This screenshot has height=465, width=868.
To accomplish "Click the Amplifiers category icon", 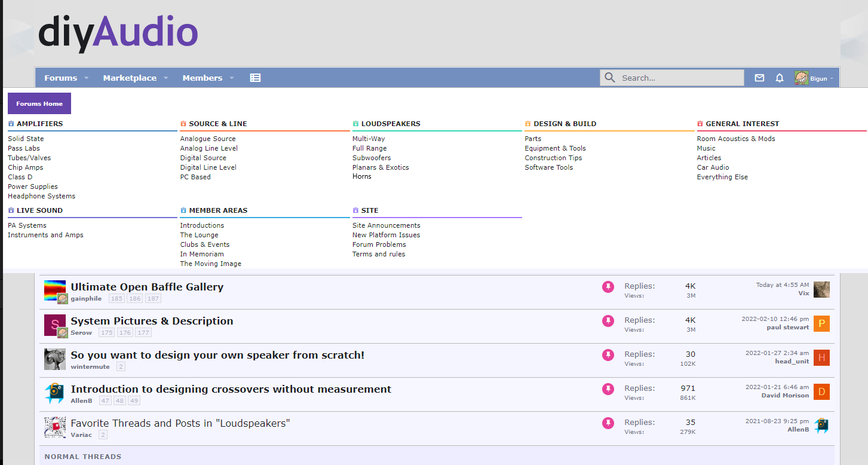I will [x=11, y=124].
